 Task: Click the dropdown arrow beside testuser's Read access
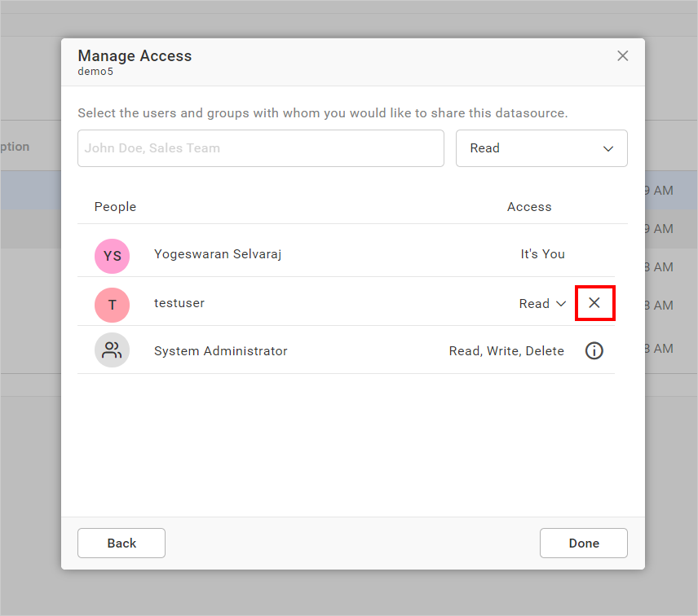(563, 303)
